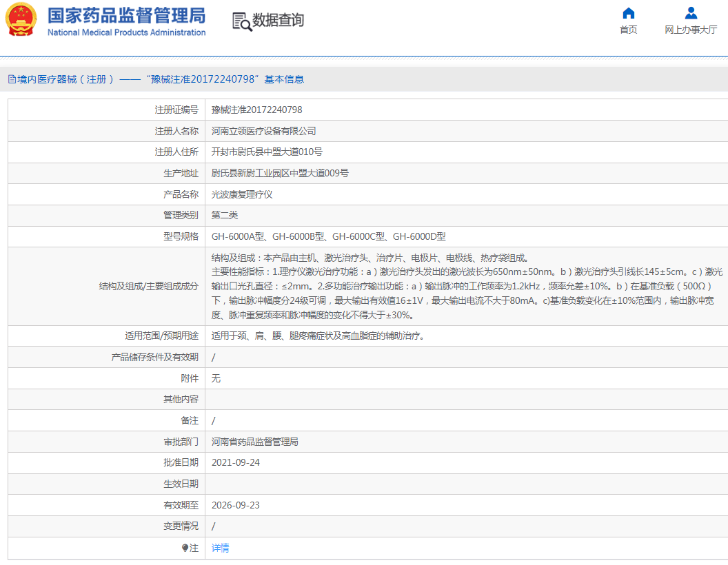Image resolution: width=728 pixels, height=565 pixels.
Task: Click the 国家药品监督管理局 site title
Action: click(x=126, y=15)
